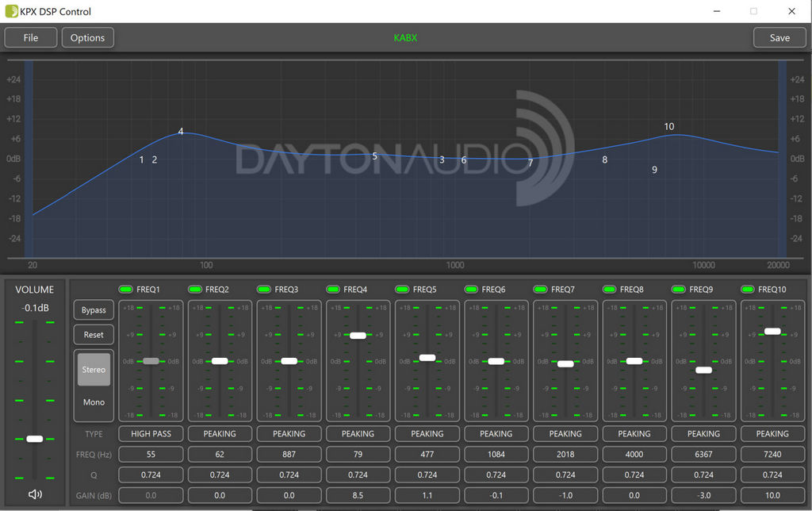Viewport: 812px width, 511px height.
Task: Open the Options menu
Action: pos(87,38)
